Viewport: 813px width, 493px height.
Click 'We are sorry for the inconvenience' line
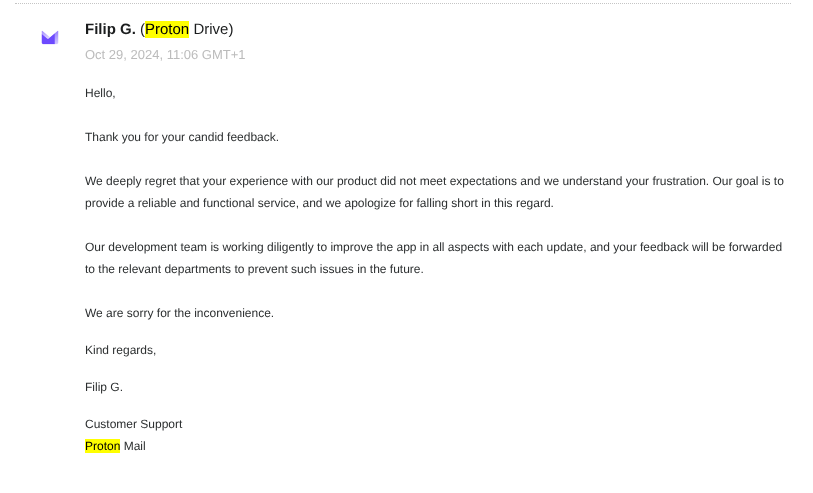tap(179, 313)
